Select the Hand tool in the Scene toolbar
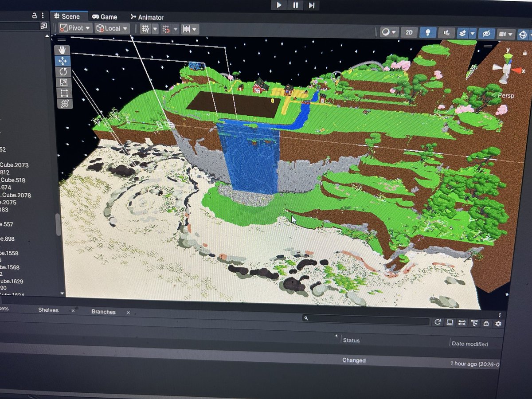 (63, 49)
